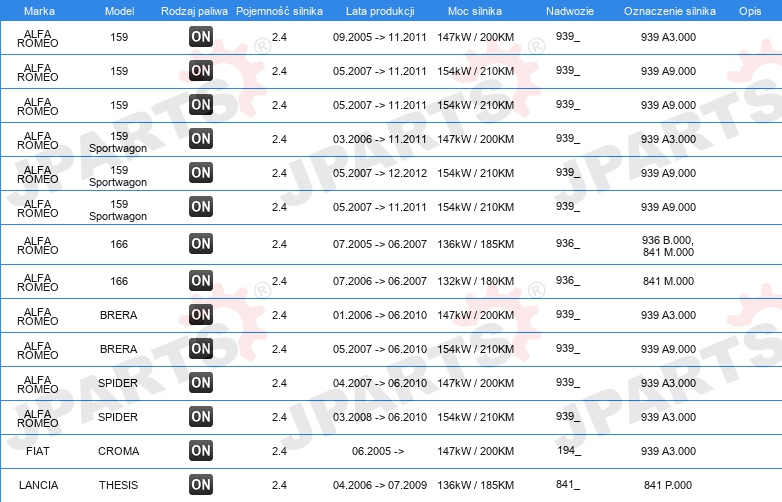Image resolution: width=782 pixels, height=502 pixels.
Task: Click body code 936_ in the 180KM row
Action: [568, 280]
